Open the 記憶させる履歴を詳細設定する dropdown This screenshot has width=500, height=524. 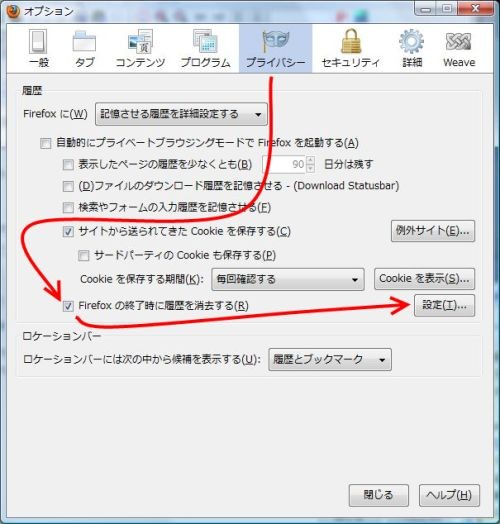tap(181, 114)
